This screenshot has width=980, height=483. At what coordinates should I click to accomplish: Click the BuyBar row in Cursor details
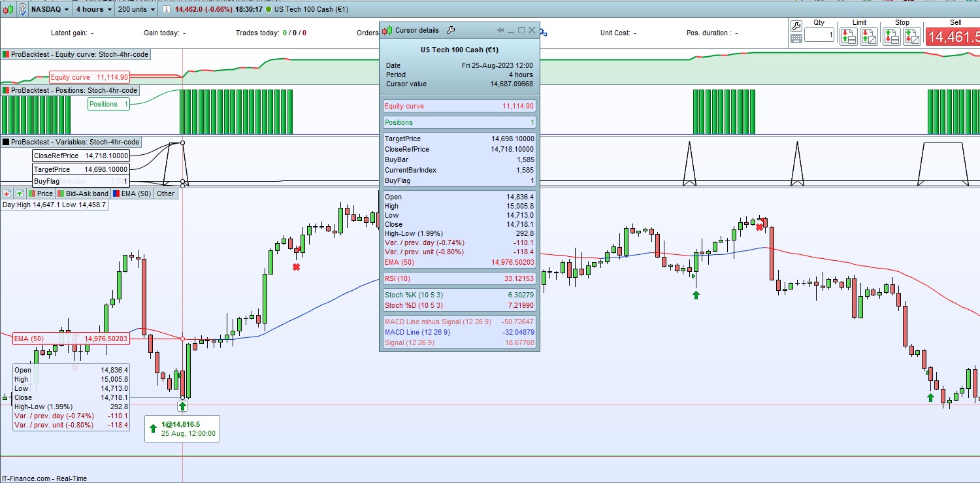click(x=459, y=159)
